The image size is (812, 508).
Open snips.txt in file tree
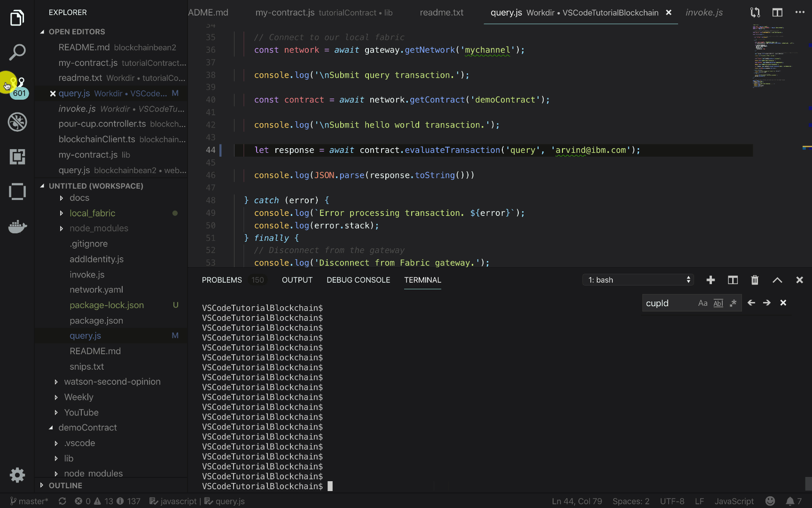(x=86, y=366)
